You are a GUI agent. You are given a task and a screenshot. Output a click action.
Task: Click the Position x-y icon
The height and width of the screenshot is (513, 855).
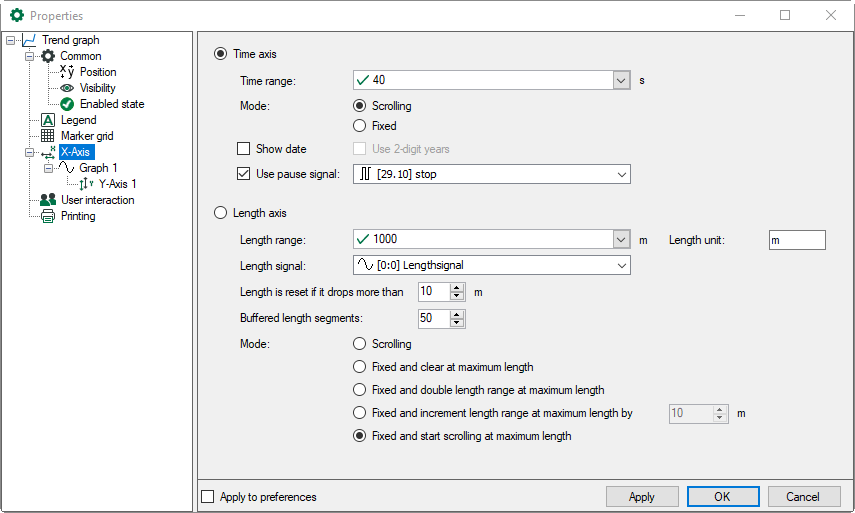(x=67, y=72)
